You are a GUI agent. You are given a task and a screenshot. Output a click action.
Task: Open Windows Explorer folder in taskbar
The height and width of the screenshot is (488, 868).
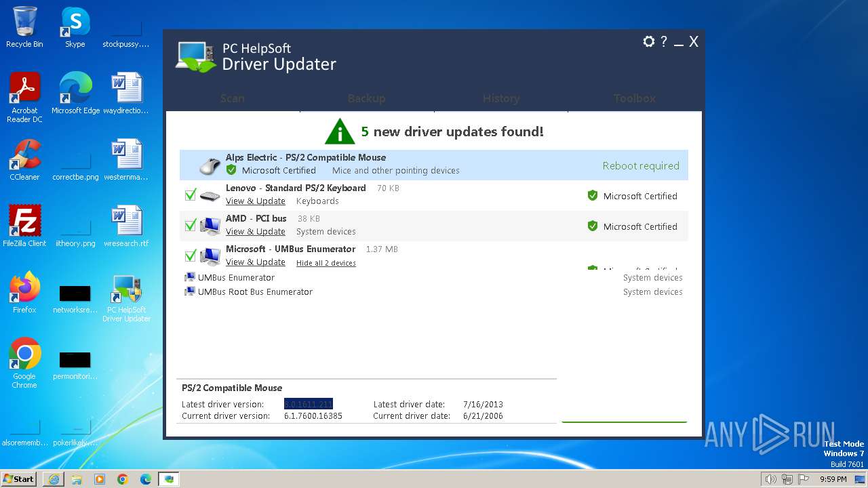77,479
